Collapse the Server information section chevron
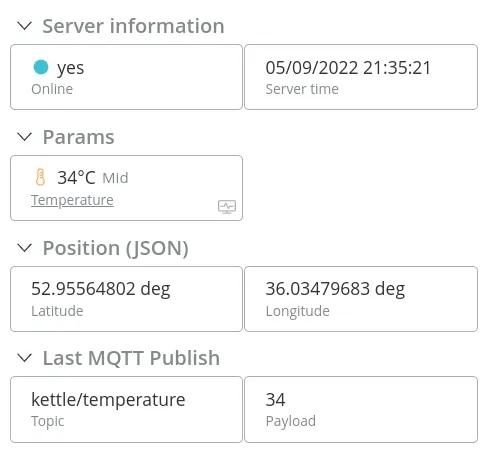The height and width of the screenshot is (461, 501). [24, 26]
